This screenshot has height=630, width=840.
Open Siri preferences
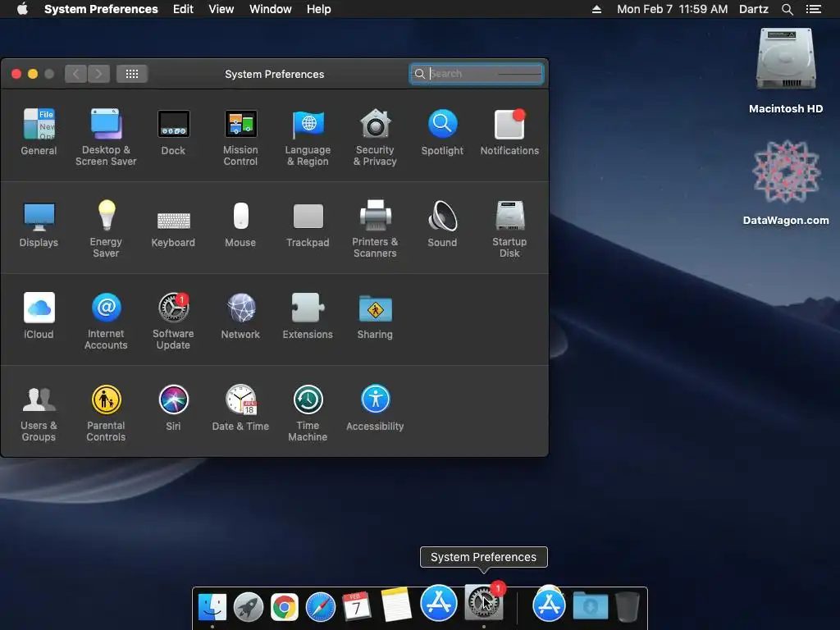coord(174,407)
